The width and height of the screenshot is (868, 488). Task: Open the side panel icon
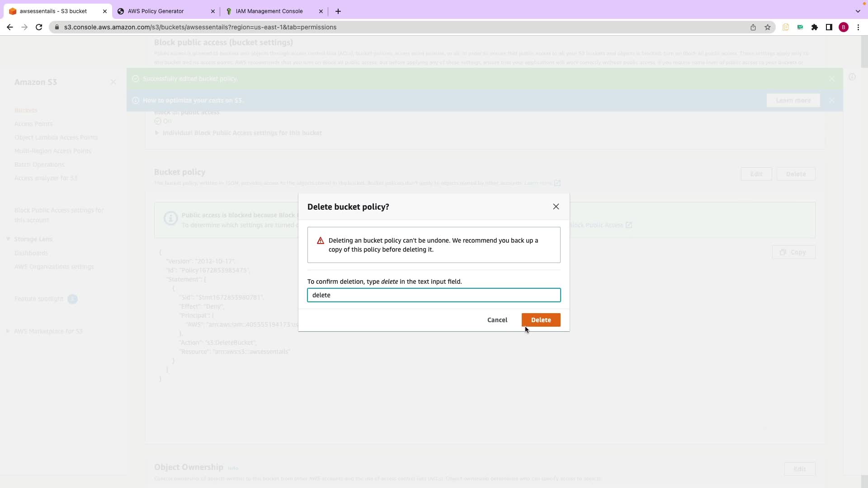829,27
